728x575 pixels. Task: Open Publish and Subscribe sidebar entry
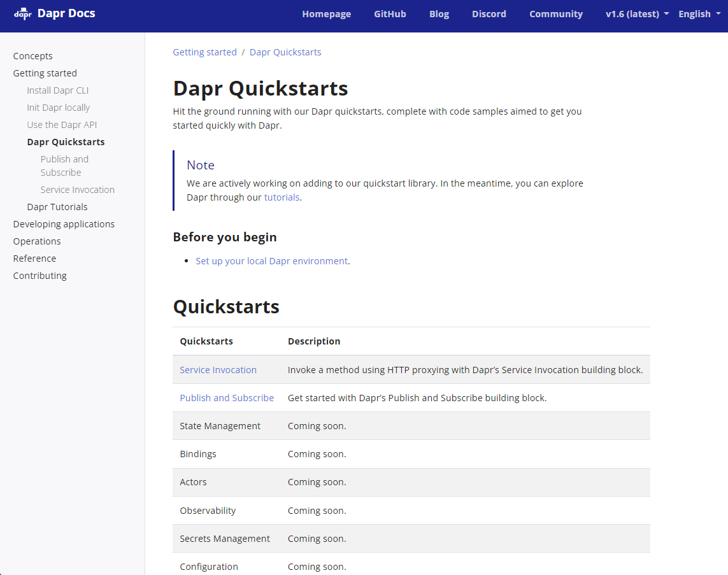point(64,166)
